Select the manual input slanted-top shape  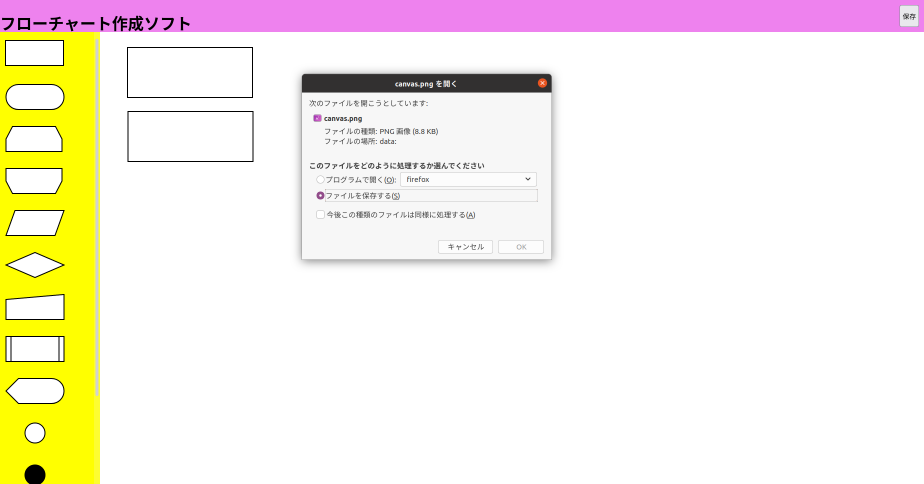click(35, 307)
